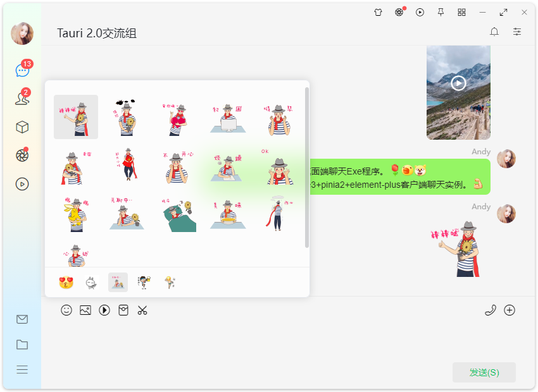Open the sent 棒棒哒 sticker in chat

point(456,248)
